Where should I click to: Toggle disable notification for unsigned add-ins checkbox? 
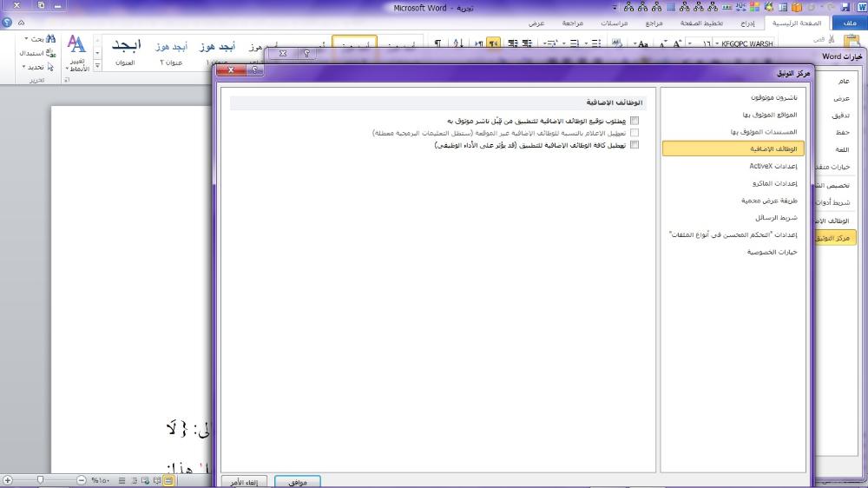pos(635,132)
